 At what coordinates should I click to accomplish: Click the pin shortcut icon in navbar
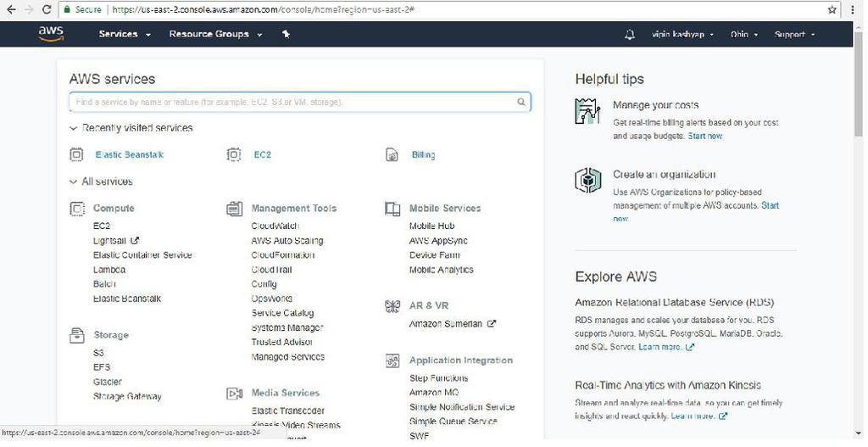pyautogui.click(x=287, y=34)
